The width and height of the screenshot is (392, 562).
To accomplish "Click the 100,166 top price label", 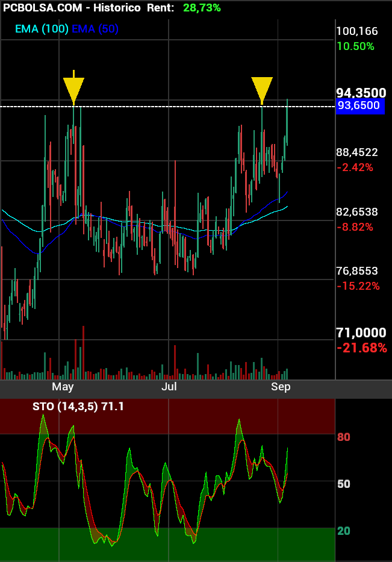I will coord(357,31).
